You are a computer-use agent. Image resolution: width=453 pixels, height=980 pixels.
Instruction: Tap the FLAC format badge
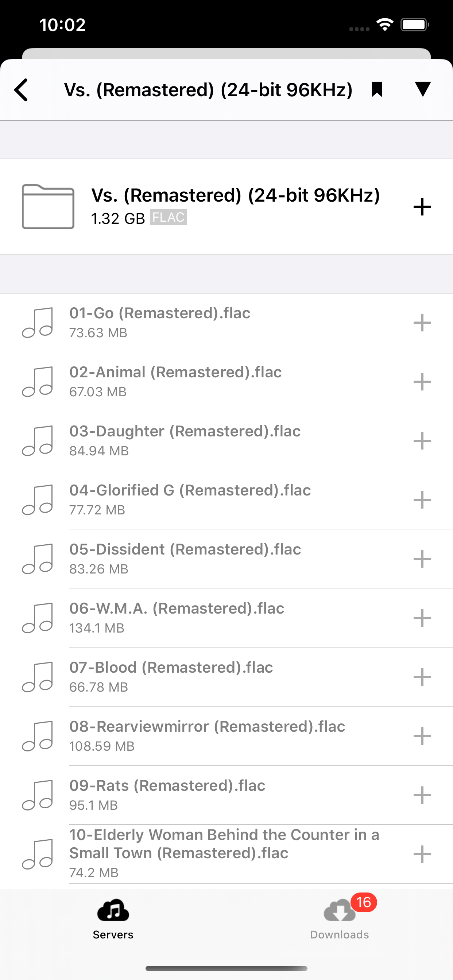point(168,218)
